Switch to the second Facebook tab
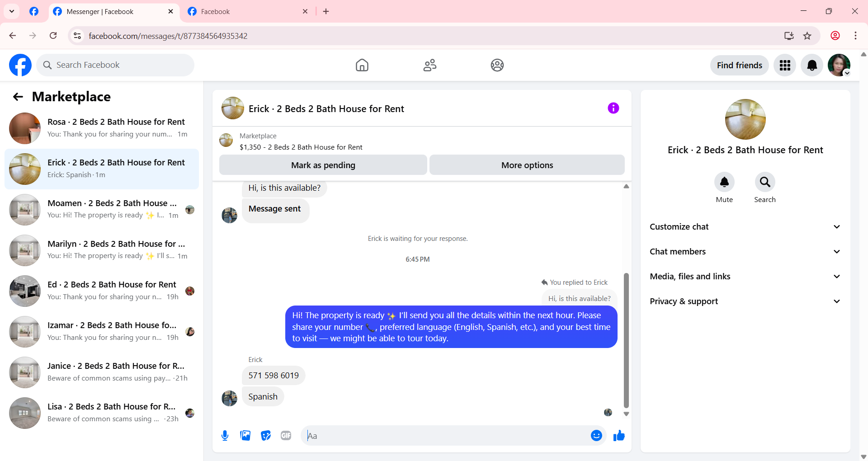Viewport: 868px width, 461px height. (248, 12)
